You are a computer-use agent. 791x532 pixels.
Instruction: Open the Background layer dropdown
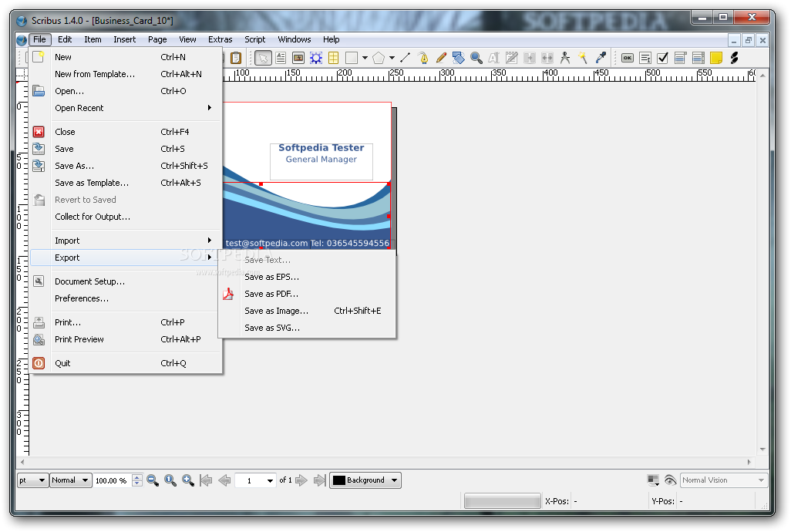365,480
